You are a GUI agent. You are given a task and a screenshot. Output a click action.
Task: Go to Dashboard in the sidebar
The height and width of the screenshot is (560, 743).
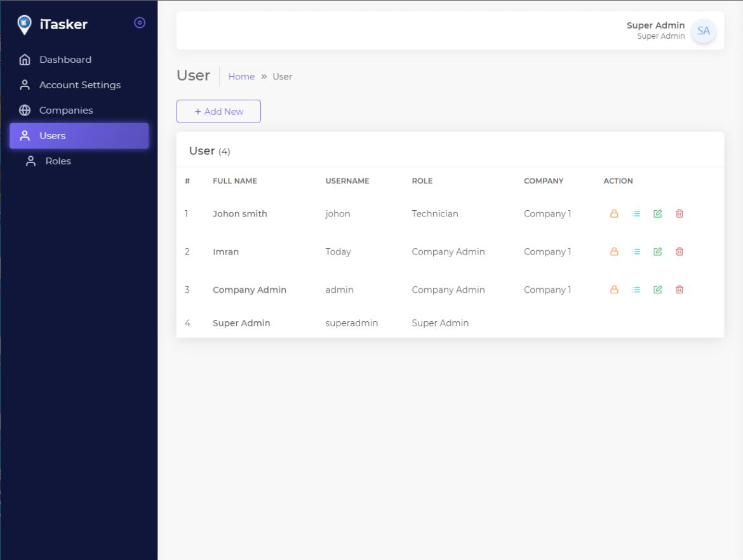coord(65,60)
